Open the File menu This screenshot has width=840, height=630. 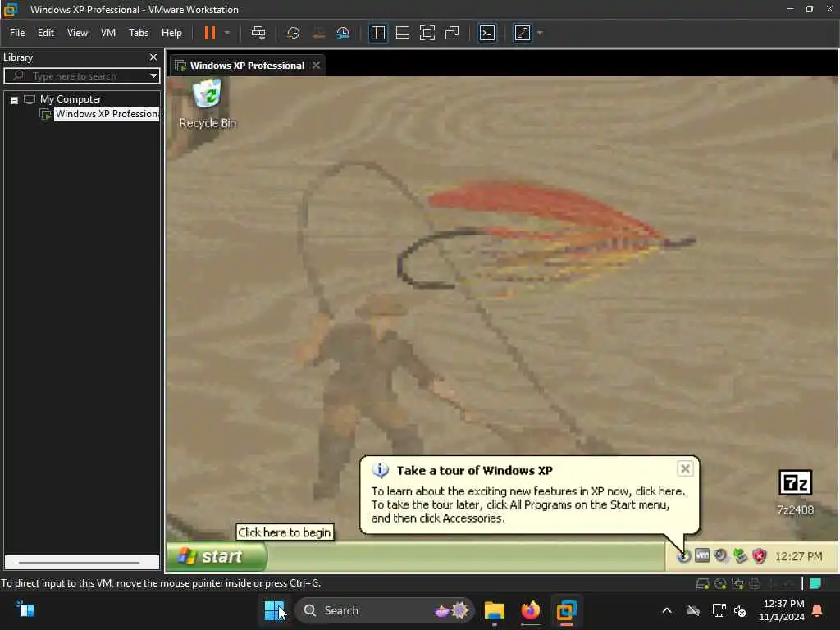17,33
